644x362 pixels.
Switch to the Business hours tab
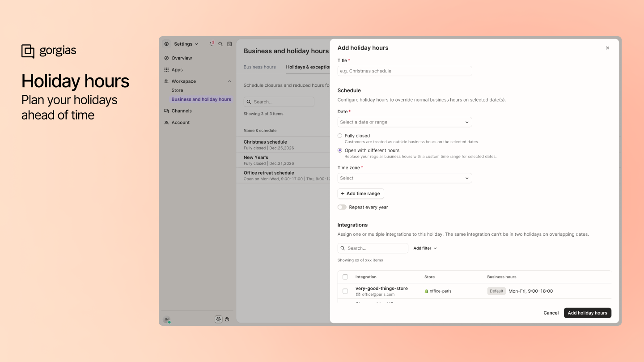[260, 67]
